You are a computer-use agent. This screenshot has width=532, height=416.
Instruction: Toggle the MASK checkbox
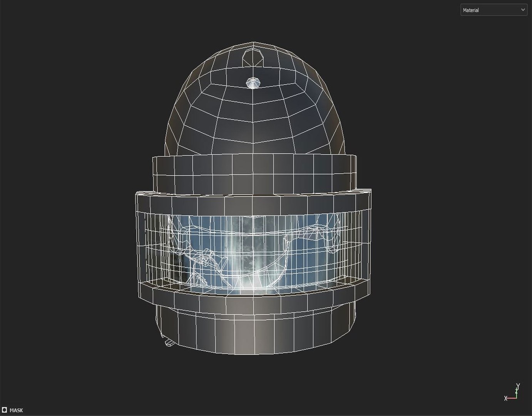click(5, 410)
